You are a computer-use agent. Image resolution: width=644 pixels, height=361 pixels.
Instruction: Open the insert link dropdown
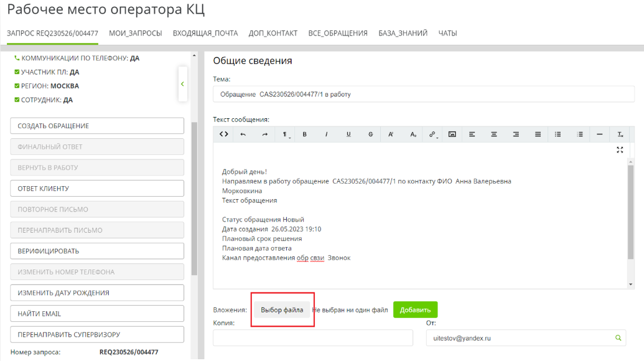tap(432, 134)
